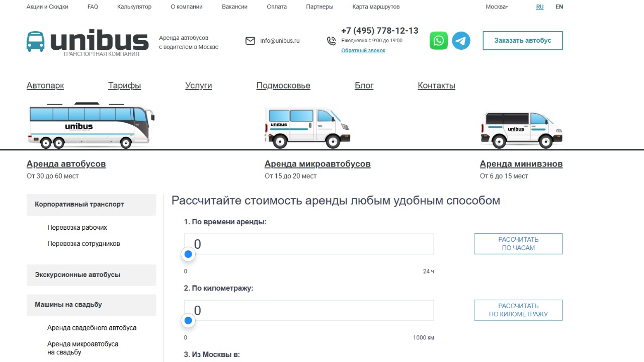The image size is (644, 362).
Task: Open Услуги navigation item
Action: click(x=199, y=85)
